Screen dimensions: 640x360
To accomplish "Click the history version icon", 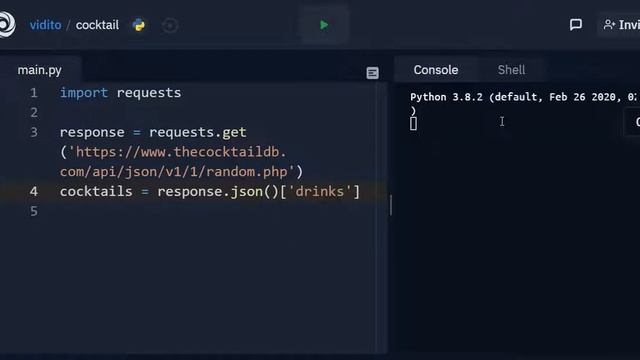I will coord(170,25).
